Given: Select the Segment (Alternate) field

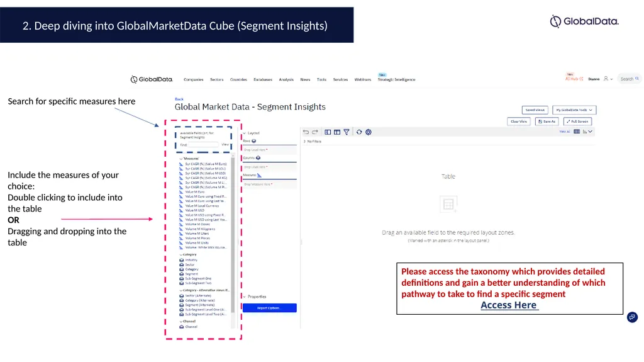Looking at the screenshot, I should [199, 305].
